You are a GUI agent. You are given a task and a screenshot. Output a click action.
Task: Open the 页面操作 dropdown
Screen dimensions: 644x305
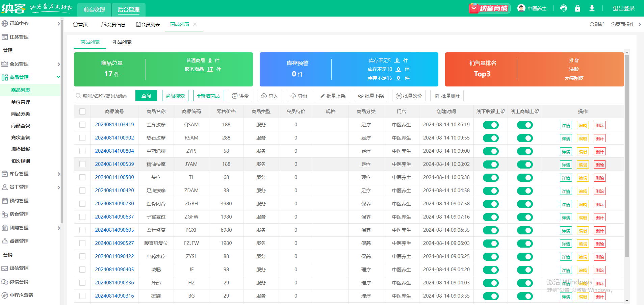pyautogui.click(x=623, y=24)
